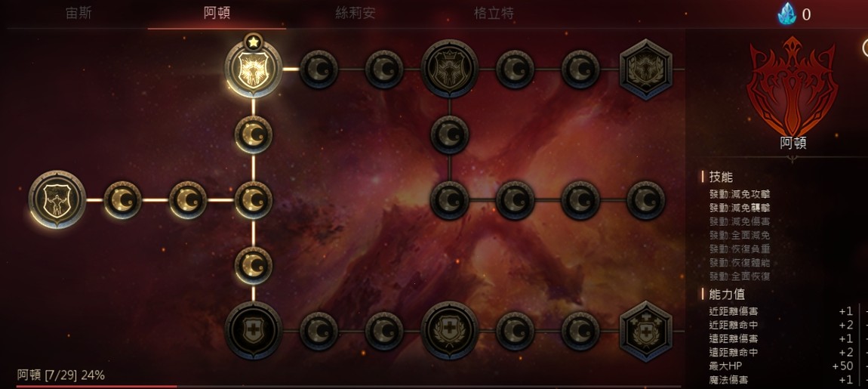Open the 絲莉安 tab

[356, 14]
